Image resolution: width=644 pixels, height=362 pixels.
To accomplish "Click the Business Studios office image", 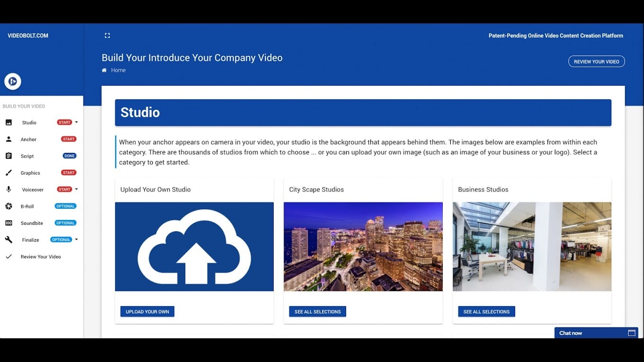I will 532,247.
